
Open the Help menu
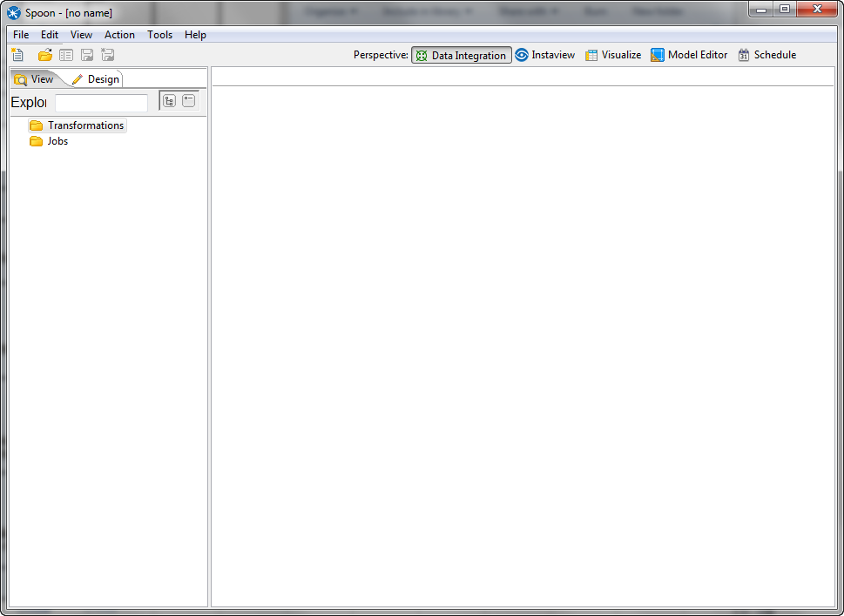pyautogui.click(x=195, y=35)
